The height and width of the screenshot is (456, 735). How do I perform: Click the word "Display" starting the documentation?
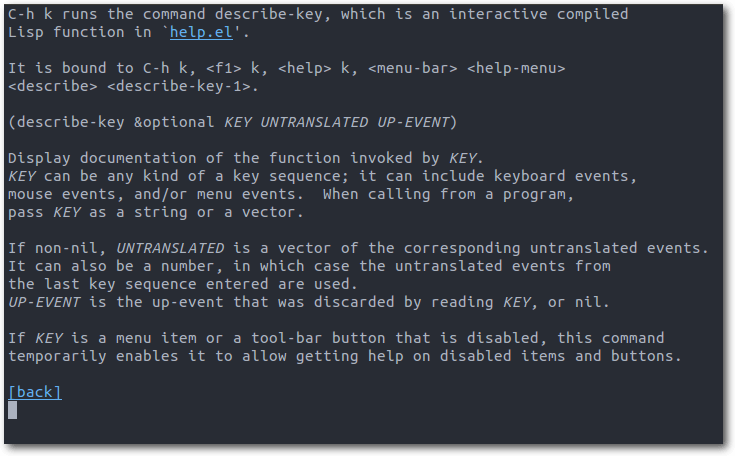pyautogui.click(x=39, y=158)
